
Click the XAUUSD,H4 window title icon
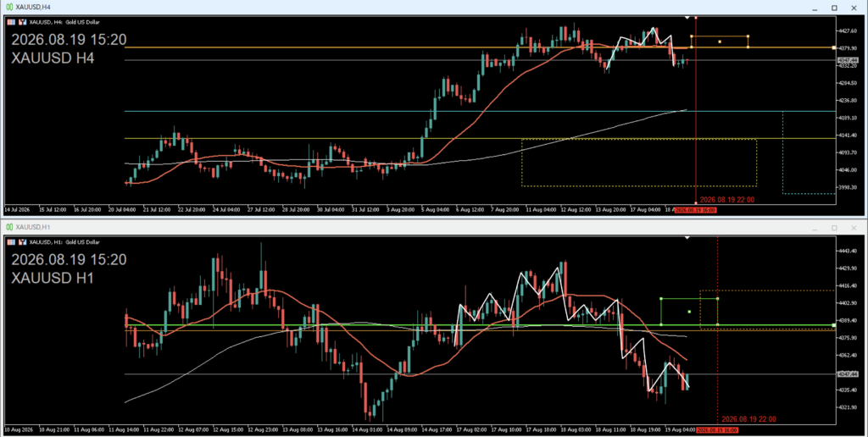pyautogui.click(x=9, y=7)
